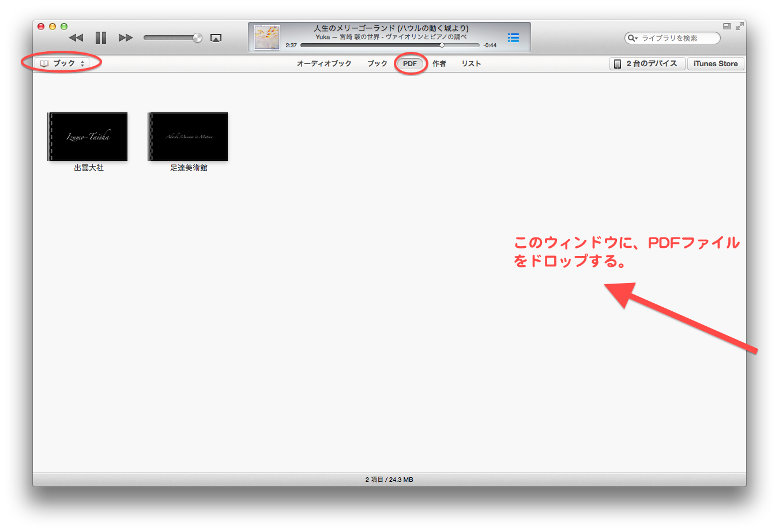Zoom the iTunes window
This screenshot has width=779, height=532.
pyautogui.click(x=64, y=27)
